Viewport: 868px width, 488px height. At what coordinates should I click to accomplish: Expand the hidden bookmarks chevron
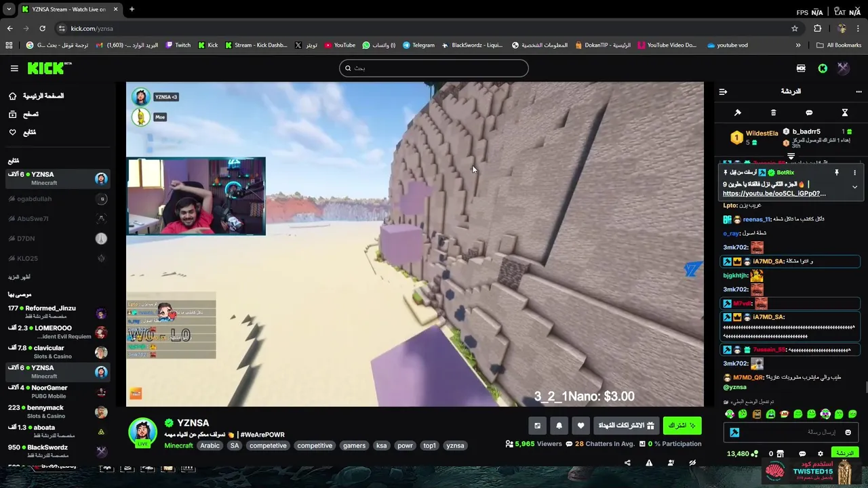798,45
